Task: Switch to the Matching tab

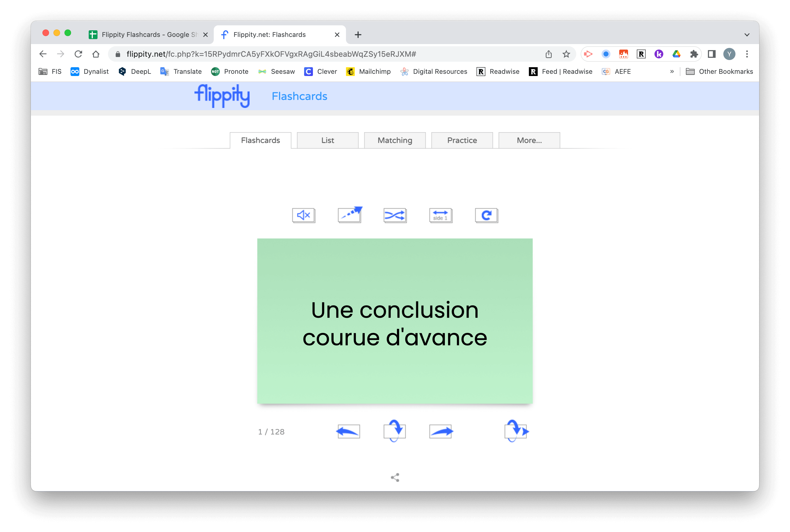Action: pos(395,140)
